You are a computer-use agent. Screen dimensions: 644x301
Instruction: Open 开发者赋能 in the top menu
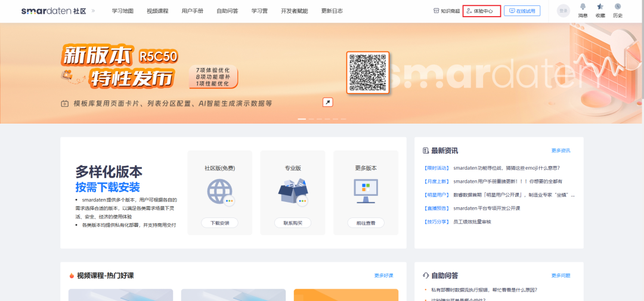pyautogui.click(x=295, y=11)
